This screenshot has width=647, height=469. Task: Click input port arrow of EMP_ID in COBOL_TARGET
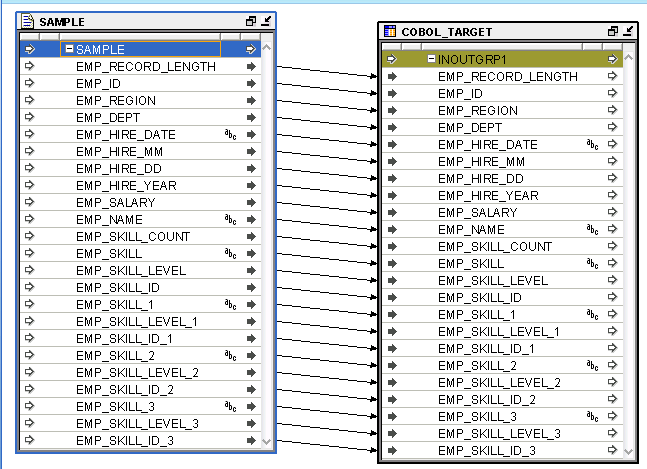pyautogui.click(x=393, y=93)
